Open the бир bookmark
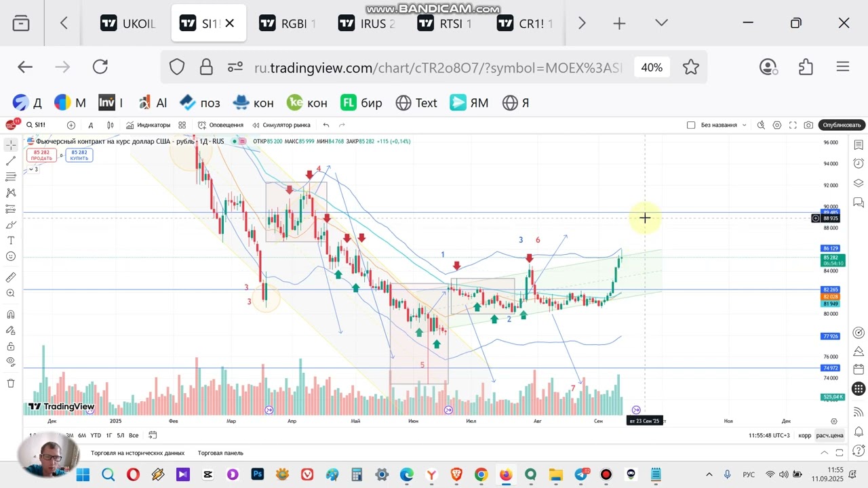This screenshot has height=488, width=868. (361, 103)
